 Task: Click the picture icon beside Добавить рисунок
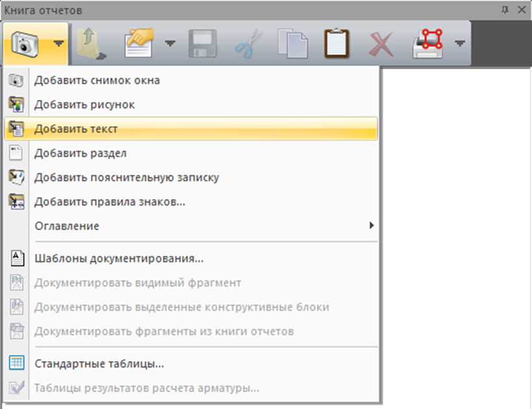[16, 104]
